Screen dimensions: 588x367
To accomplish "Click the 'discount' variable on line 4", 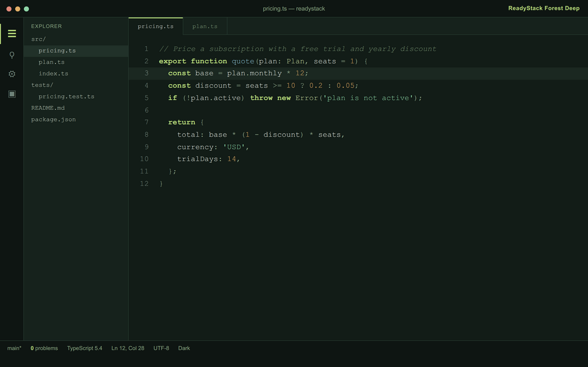I will coord(214,86).
